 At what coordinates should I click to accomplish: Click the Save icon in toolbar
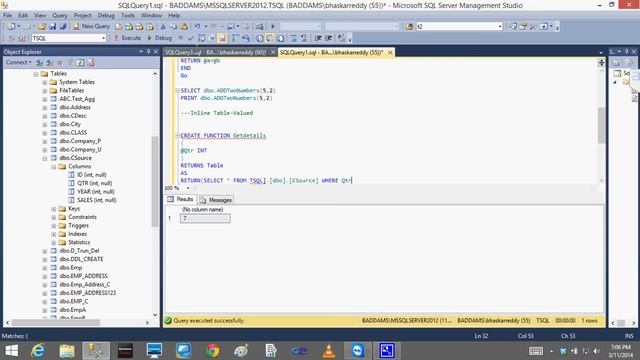pyautogui.click(x=53, y=27)
